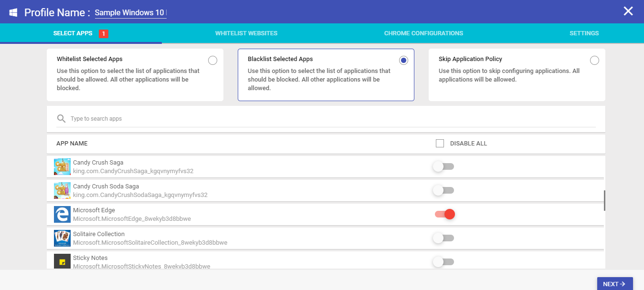The width and height of the screenshot is (644, 290).
Task: Click the Microsoft.MicrosoftEdge_8wekyb3d8bbwe package ID
Action: tap(132, 219)
